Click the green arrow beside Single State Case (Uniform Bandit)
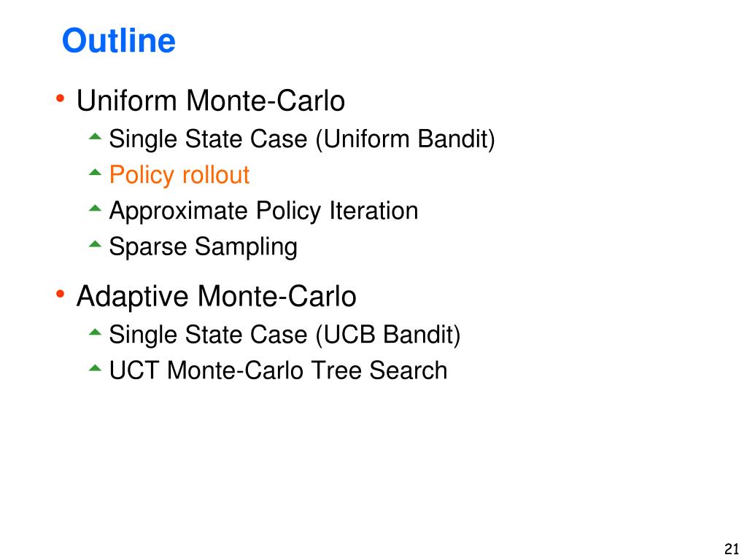Image resolution: width=747 pixels, height=560 pixels. [96, 136]
